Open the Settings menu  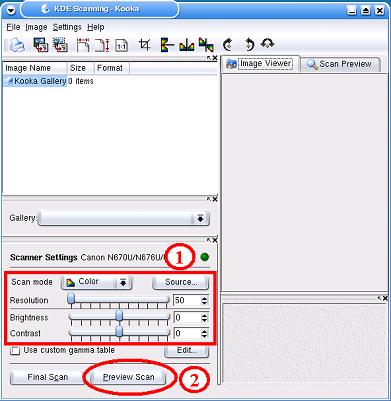point(67,27)
